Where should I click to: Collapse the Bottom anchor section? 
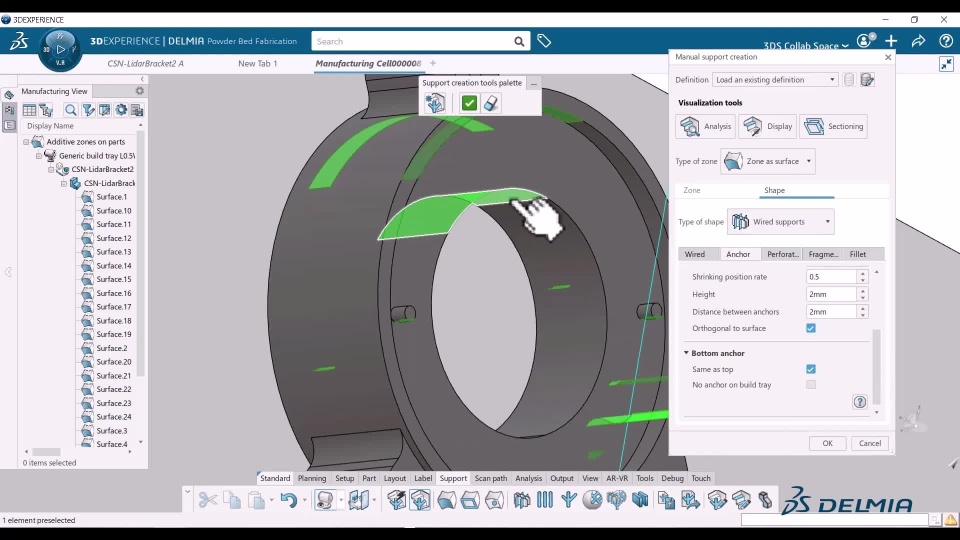pyautogui.click(x=686, y=353)
